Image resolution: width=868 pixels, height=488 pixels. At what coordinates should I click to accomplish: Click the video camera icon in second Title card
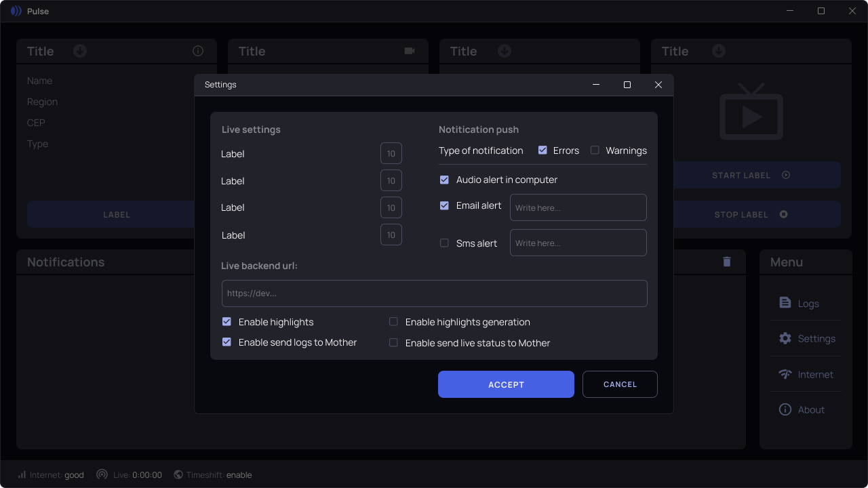point(410,51)
